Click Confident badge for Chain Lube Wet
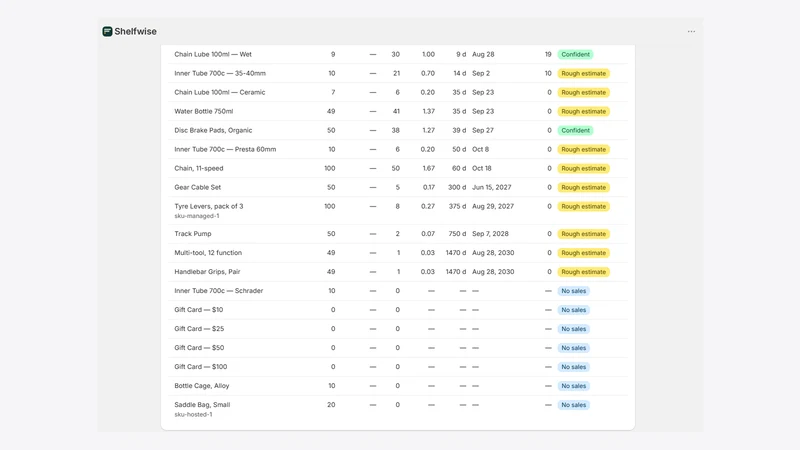This screenshot has height=450, width=800. pos(576,54)
